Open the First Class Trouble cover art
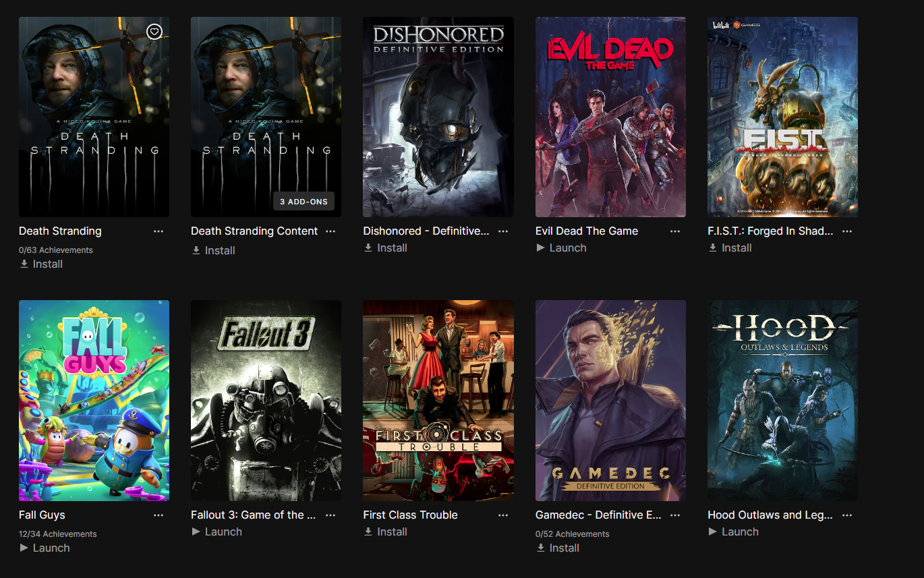 (438, 401)
